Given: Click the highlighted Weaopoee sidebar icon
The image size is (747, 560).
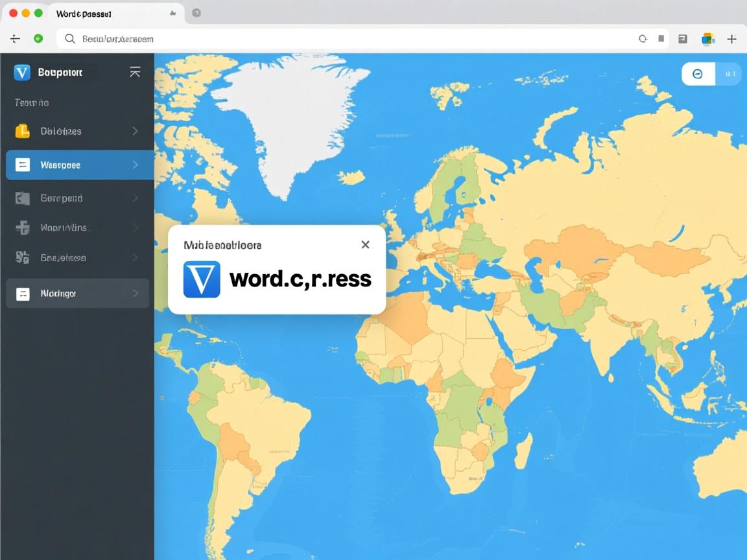Looking at the screenshot, I should [22, 165].
